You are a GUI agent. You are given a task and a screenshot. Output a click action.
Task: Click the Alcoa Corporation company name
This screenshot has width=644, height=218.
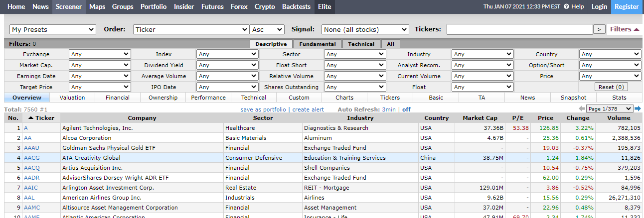87,138
